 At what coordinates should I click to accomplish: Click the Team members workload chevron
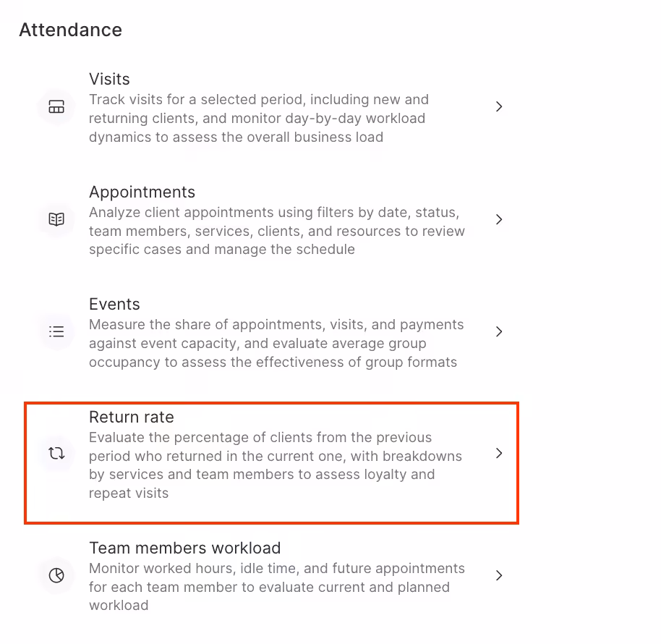pos(499,575)
